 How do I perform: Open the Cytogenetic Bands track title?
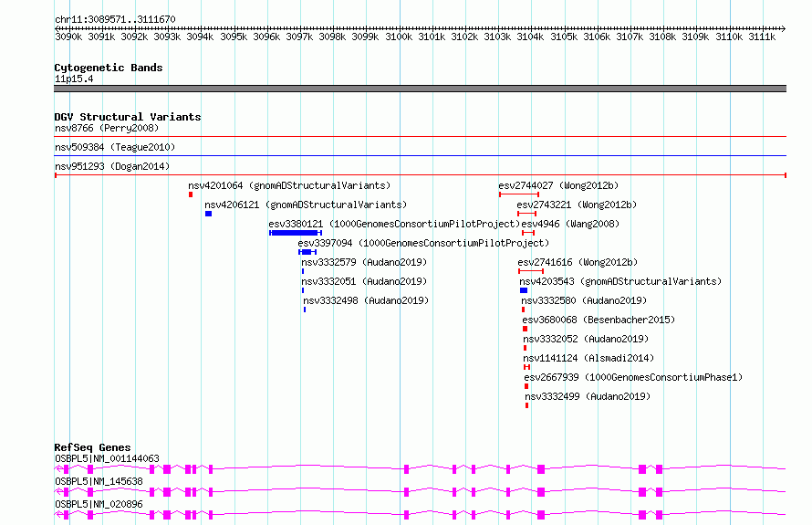click(x=109, y=68)
